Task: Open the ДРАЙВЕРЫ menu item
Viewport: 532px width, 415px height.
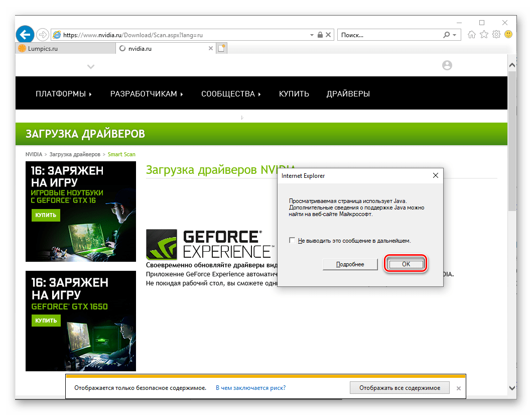Action: click(348, 93)
